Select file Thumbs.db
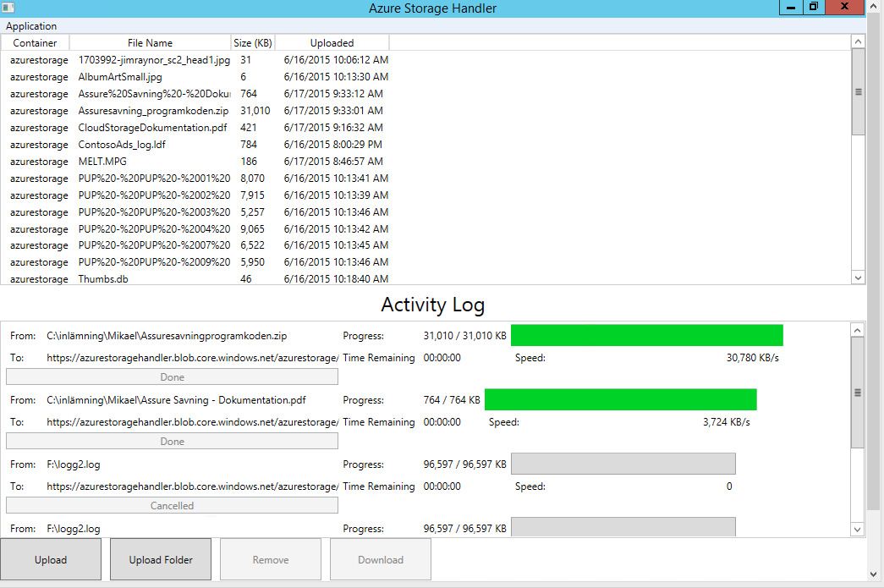The height and width of the screenshot is (588, 884). pyautogui.click(x=103, y=279)
